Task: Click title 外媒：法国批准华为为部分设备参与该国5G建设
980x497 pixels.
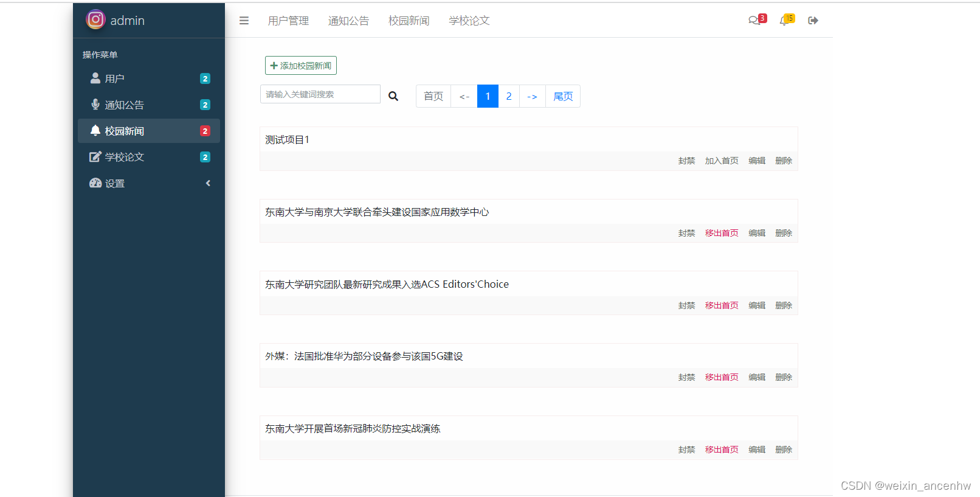Action: click(x=364, y=356)
